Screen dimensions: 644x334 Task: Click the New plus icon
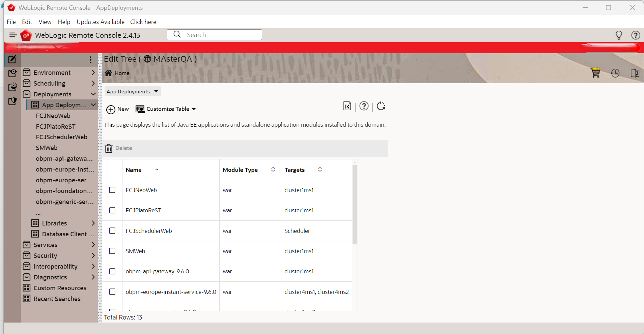pos(111,109)
